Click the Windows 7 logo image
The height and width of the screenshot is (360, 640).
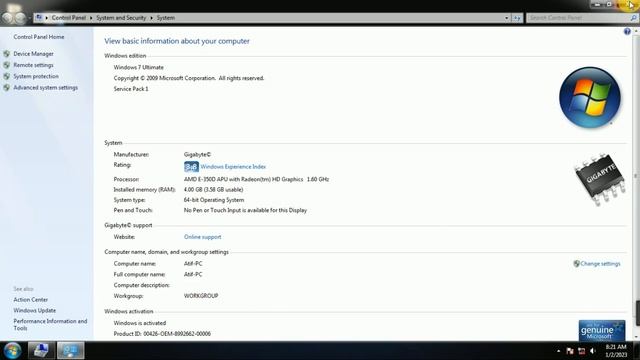(590, 98)
